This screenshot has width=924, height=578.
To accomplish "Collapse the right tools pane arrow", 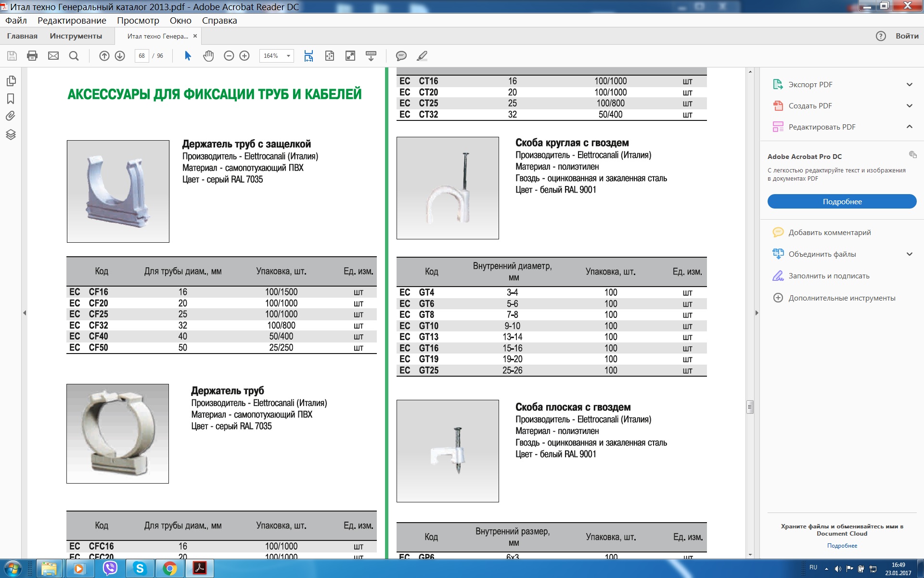I will [757, 313].
